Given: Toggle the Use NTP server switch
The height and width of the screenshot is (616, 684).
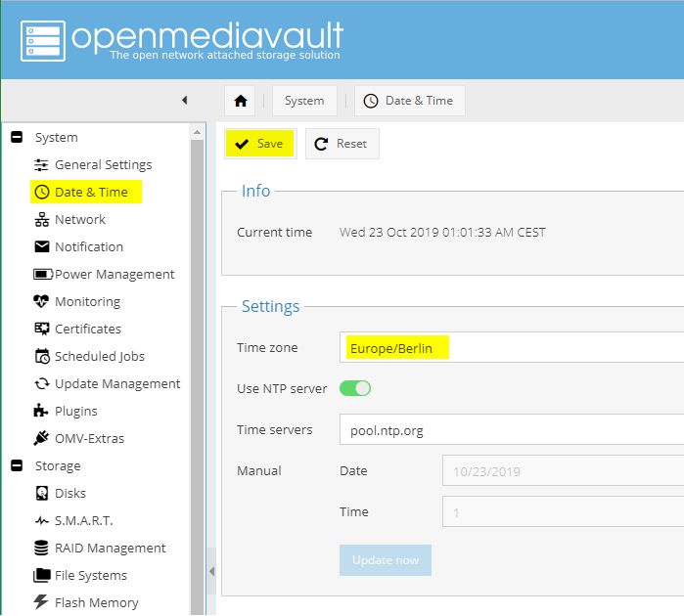Looking at the screenshot, I should coord(355,388).
